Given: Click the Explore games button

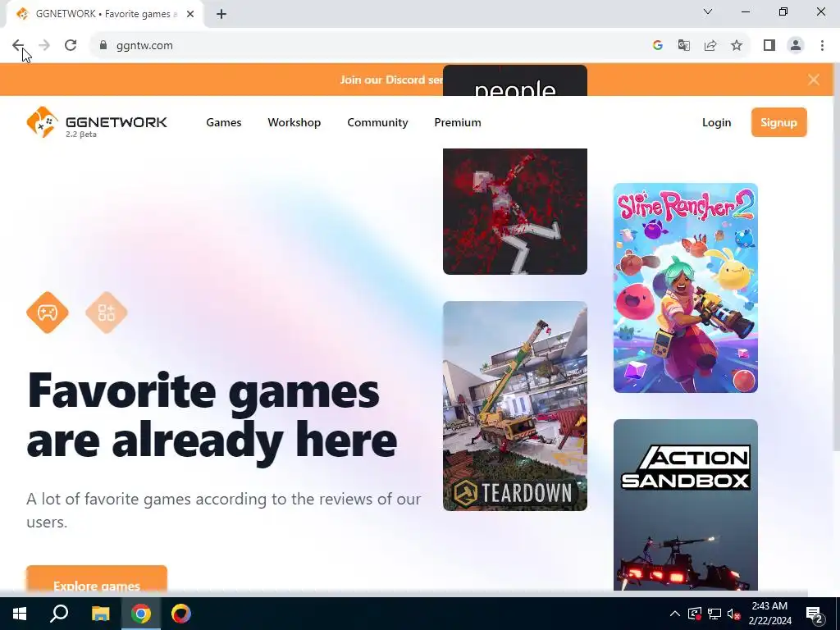Looking at the screenshot, I should tap(97, 578).
